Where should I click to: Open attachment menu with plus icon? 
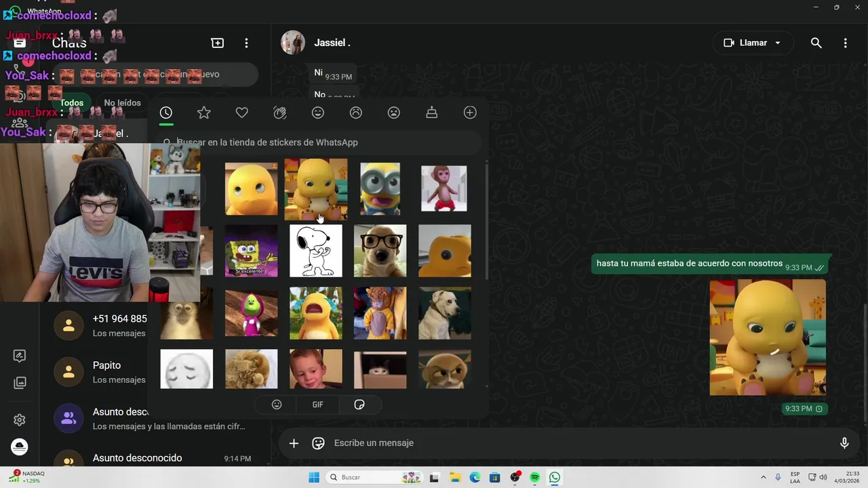(x=294, y=443)
